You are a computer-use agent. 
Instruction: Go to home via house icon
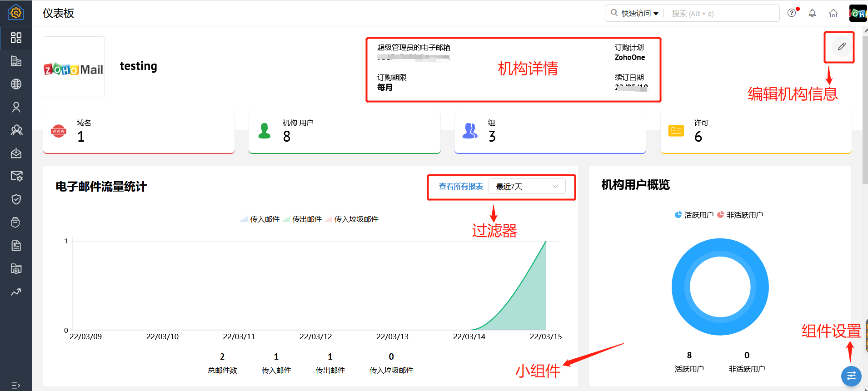pyautogui.click(x=833, y=13)
